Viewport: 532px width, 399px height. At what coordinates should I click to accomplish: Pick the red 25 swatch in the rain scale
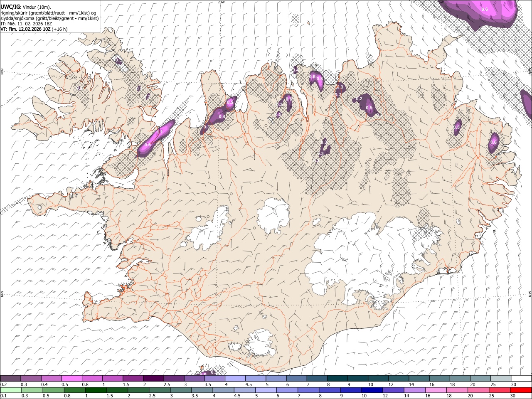pos(500,390)
